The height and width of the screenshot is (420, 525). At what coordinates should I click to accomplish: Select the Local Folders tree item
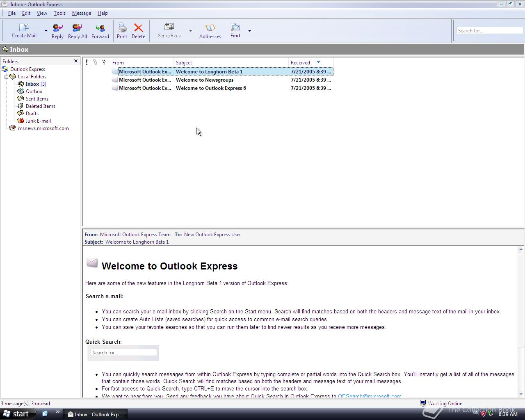click(x=32, y=77)
